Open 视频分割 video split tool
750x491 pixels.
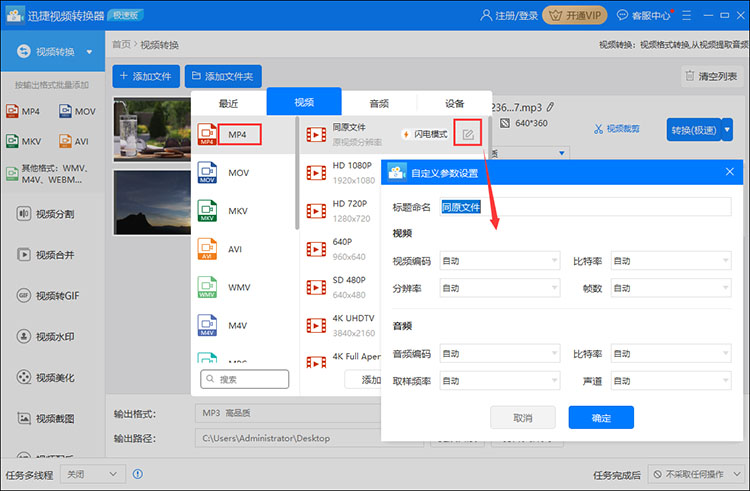[x=46, y=214]
